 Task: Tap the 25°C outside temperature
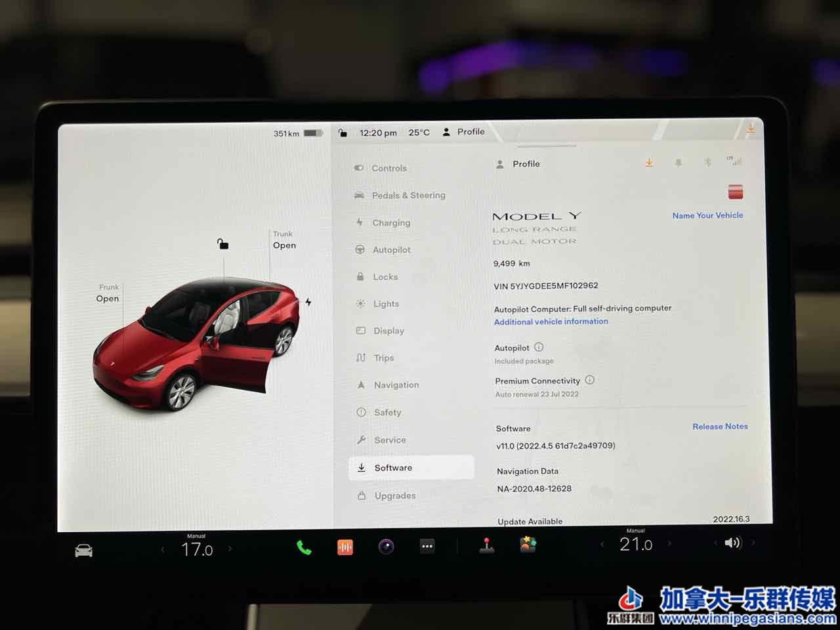point(419,133)
